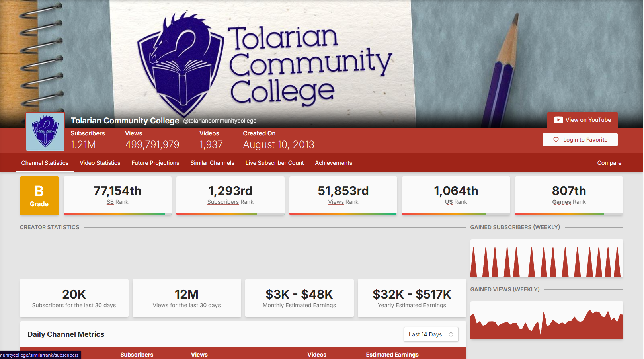
Task: Click the $3K - $48K monthly earnings card
Action: (x=299, y=298)
